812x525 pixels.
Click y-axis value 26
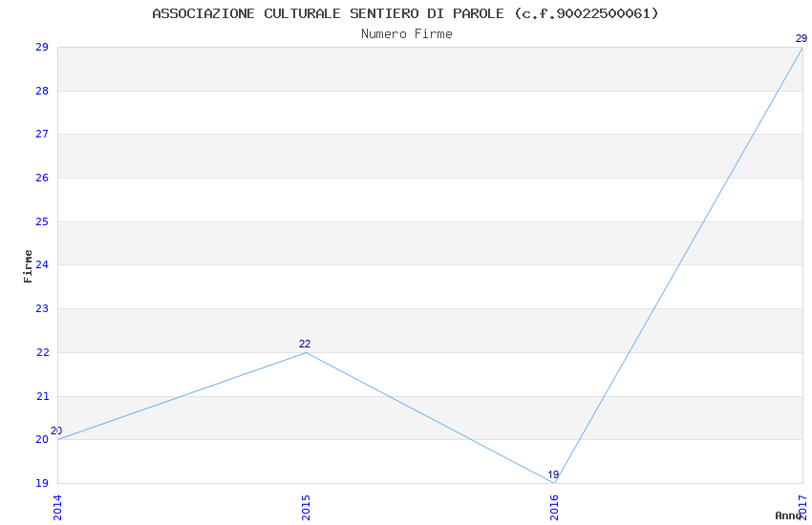pos(42,178)
